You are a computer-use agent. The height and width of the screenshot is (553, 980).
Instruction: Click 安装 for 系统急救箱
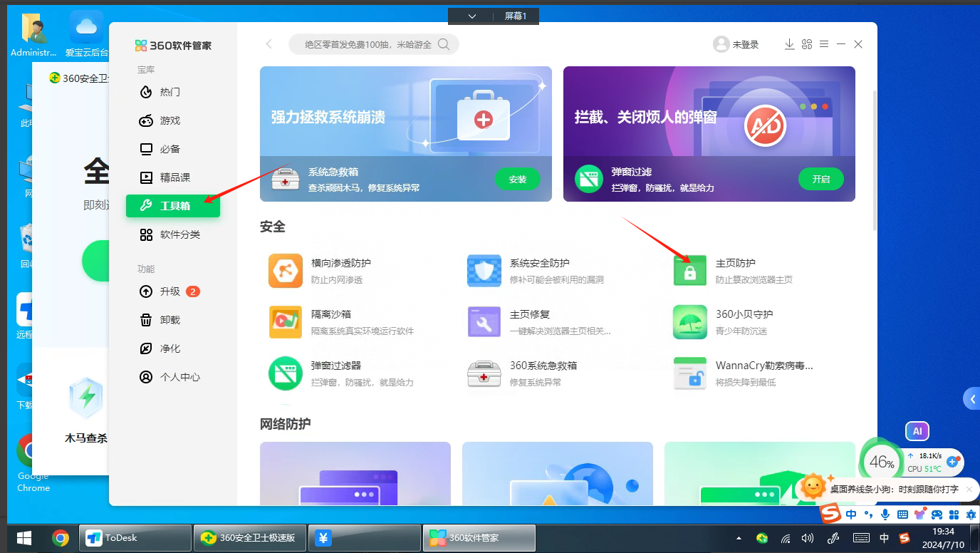click(518, 180)
